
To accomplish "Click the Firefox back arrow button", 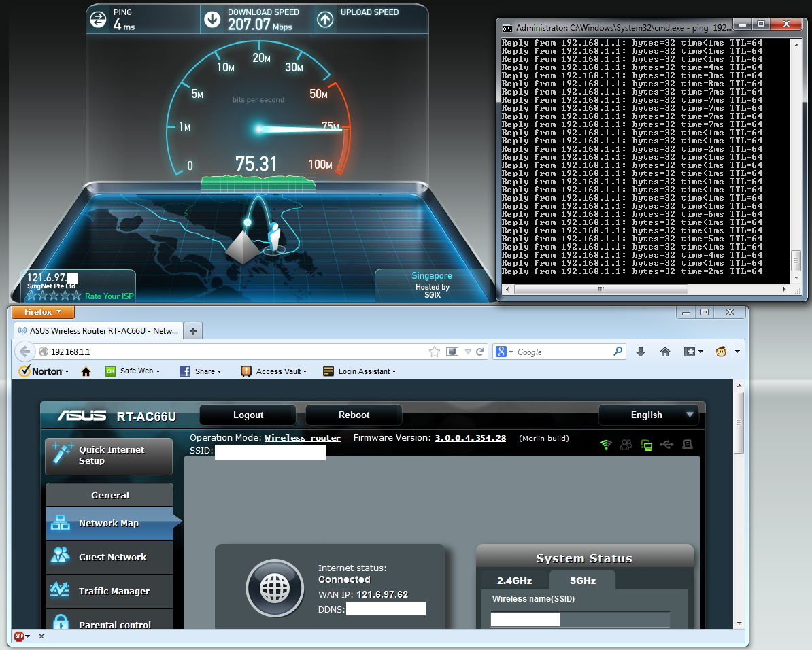I will tap(24, 352).
